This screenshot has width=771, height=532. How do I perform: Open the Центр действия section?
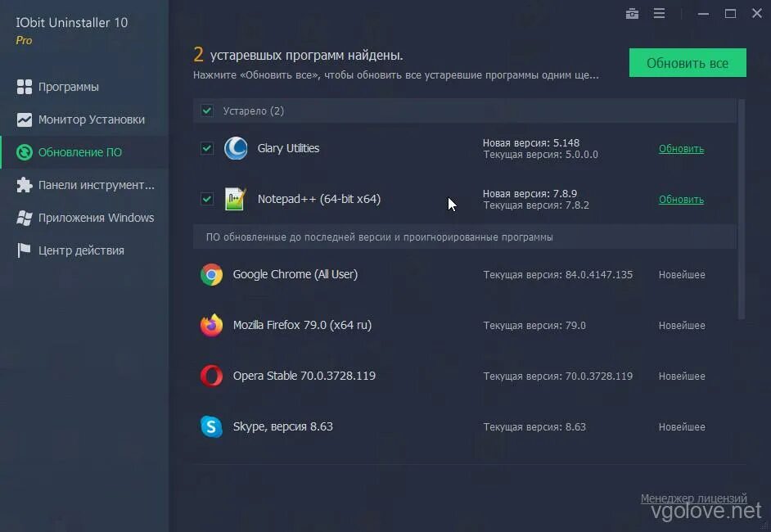coord(84,250)
